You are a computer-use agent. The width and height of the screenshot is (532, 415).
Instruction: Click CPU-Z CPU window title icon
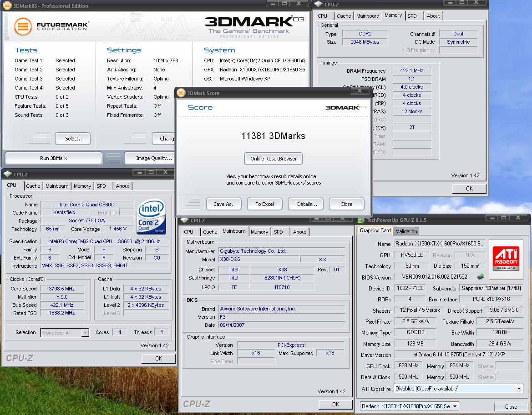click(7, 175)
